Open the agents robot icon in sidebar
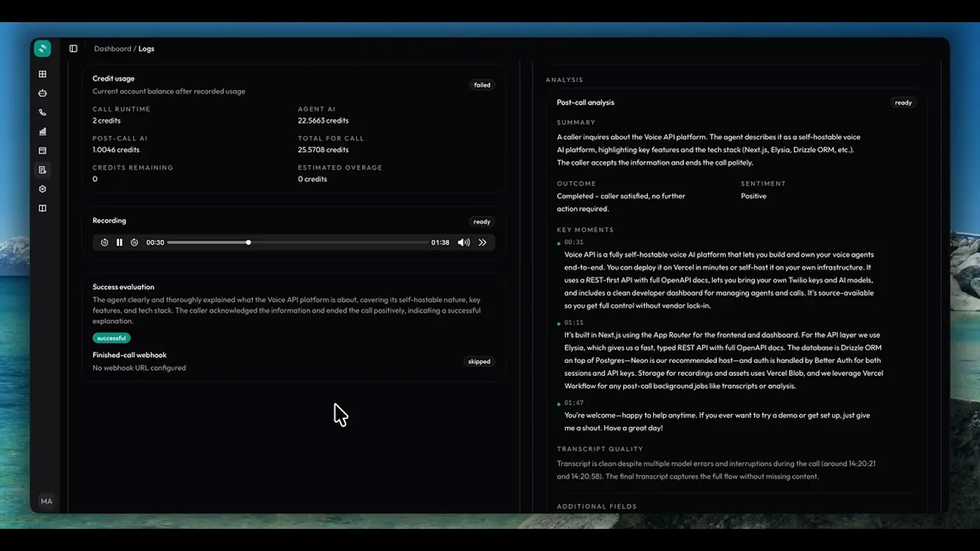Screen dimensions: 980x551 (x=42, y=93)
